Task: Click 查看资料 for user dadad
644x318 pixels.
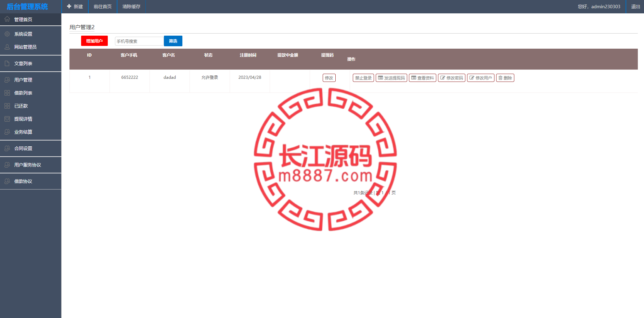Action: coord(423,78)
